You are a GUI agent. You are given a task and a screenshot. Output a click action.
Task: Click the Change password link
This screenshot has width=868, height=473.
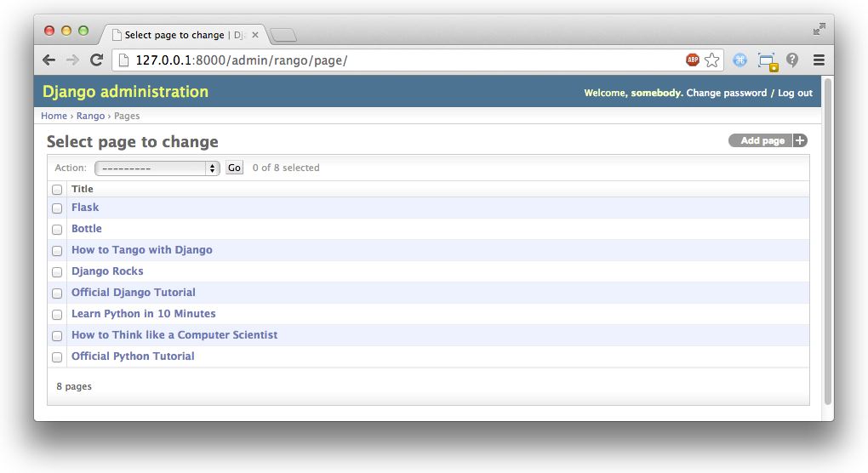726,93
